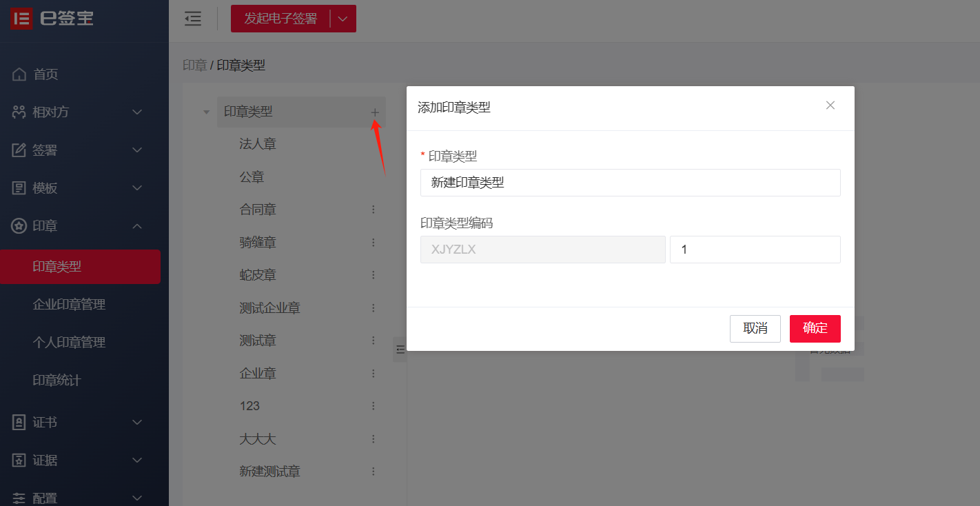Open the three-dot menu for 蛇皮章
Viewport: 980px width, 506px height.
tap(374, 275)
